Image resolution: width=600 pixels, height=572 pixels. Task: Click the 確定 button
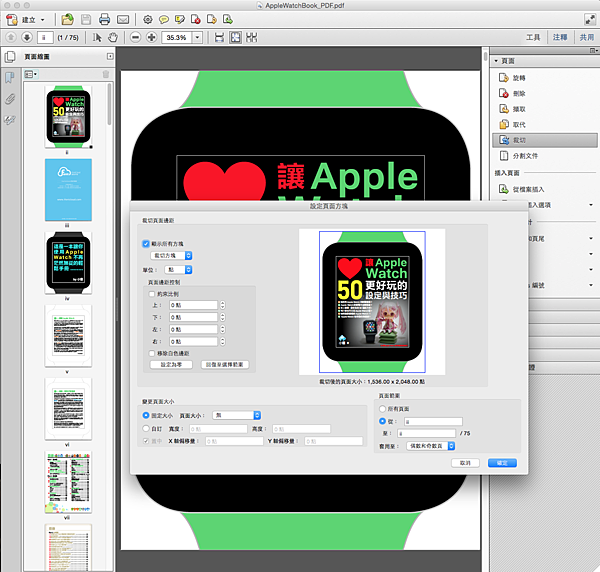(x=502, y=463)
